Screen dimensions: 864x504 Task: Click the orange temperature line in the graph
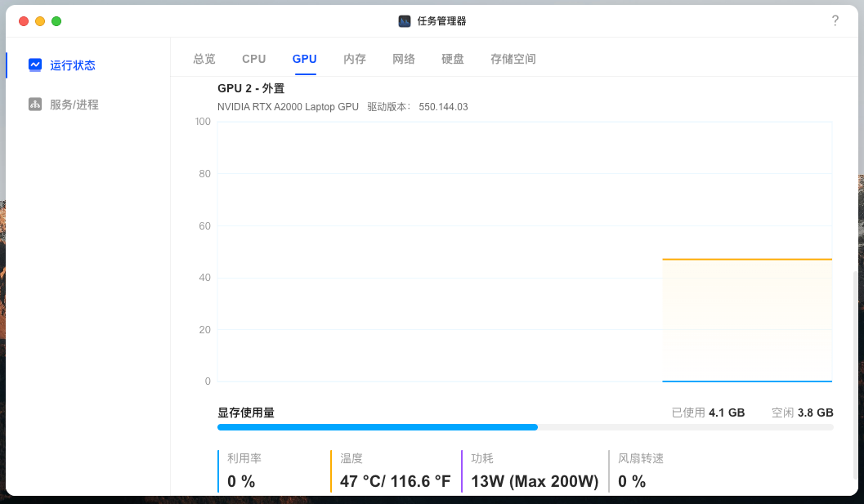point(746,259)
